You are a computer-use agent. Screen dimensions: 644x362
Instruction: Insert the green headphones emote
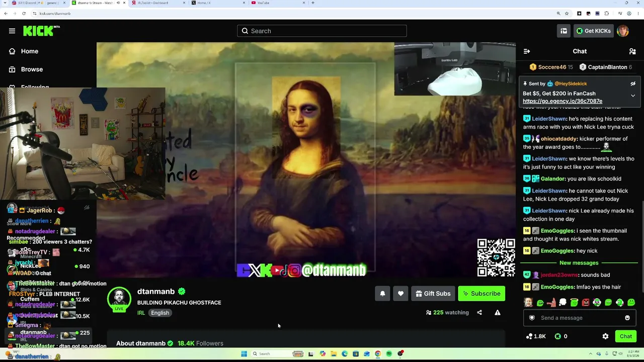pos(620,303)
